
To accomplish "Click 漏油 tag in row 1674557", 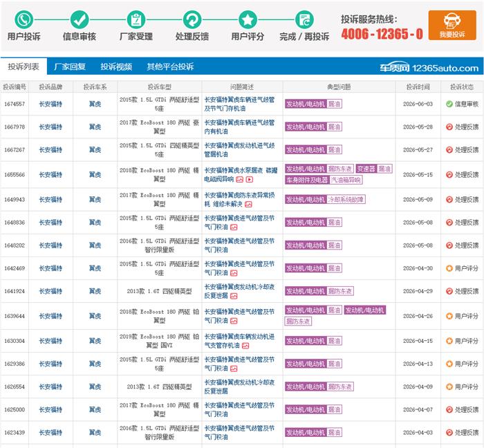I will pos(334,104).
